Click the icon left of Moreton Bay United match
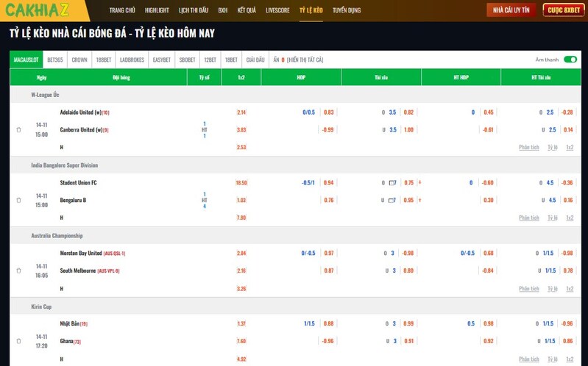 point(18,270)
